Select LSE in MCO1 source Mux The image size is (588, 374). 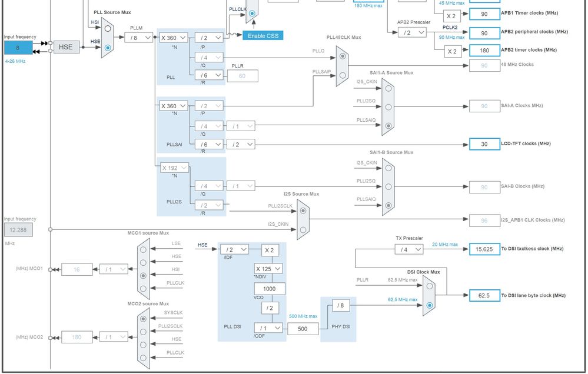pos(143,249)
